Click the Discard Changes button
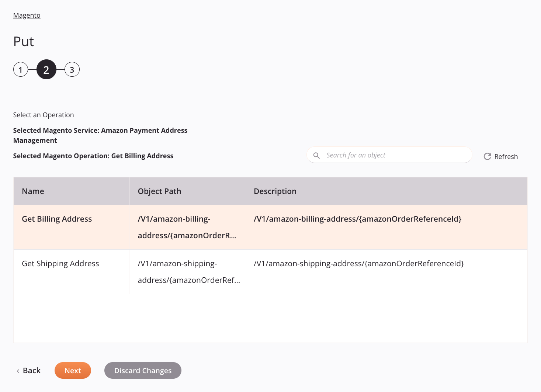The height and width of the screenshot is (392, 541). (x=143, y=371)
